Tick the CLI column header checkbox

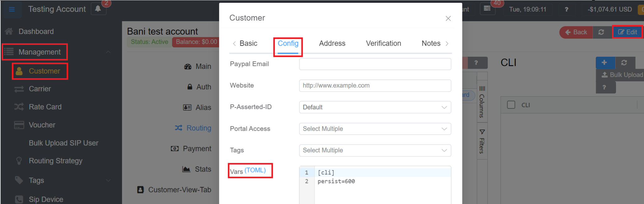tap(511, 105)
